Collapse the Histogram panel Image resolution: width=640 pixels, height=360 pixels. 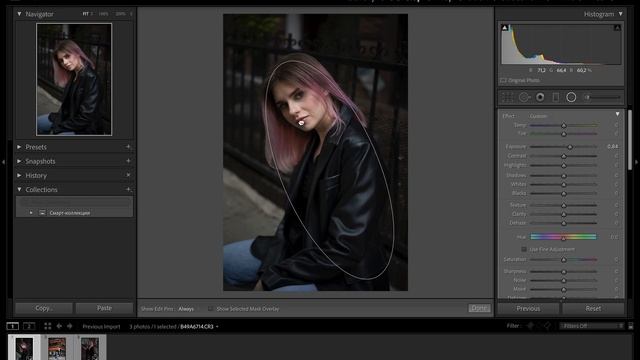pos(620,14)
